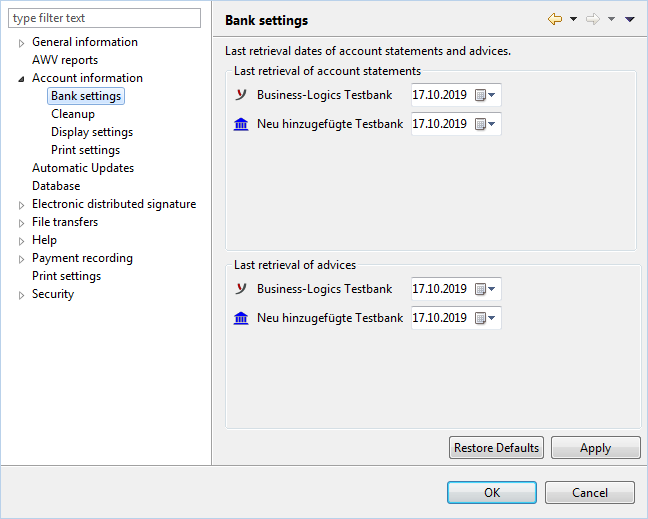Viewport: 648px width, 519px height.
Task: Click bank building icon under account statements
Action: tap(241, 124)
